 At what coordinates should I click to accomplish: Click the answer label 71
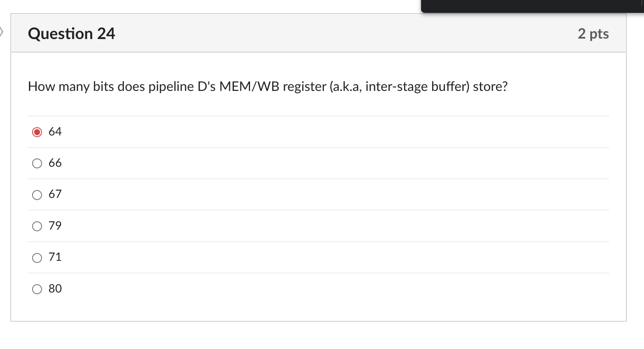[x=55, y=257]
